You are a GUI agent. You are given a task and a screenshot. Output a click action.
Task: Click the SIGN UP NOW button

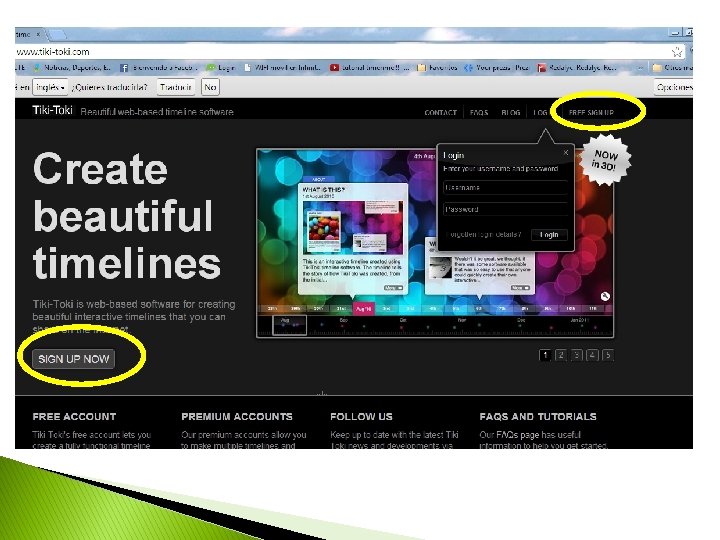73,359
